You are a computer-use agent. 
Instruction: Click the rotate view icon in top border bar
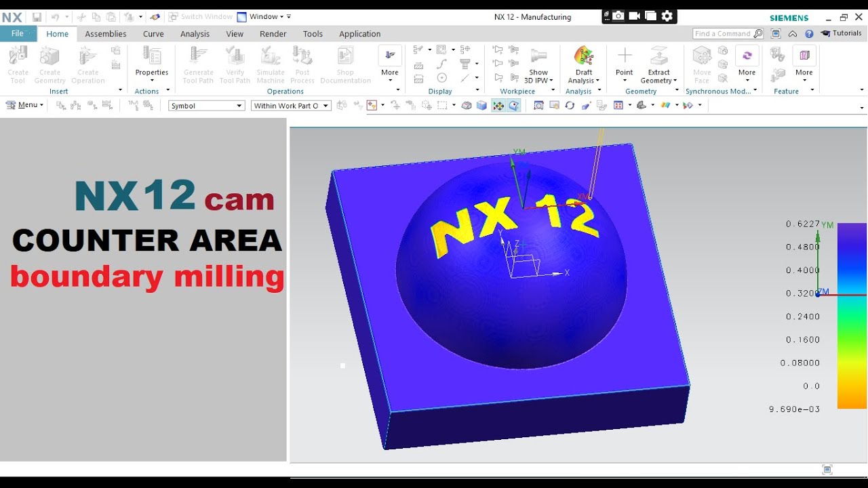pyautogui.click(x=570, y=105)
